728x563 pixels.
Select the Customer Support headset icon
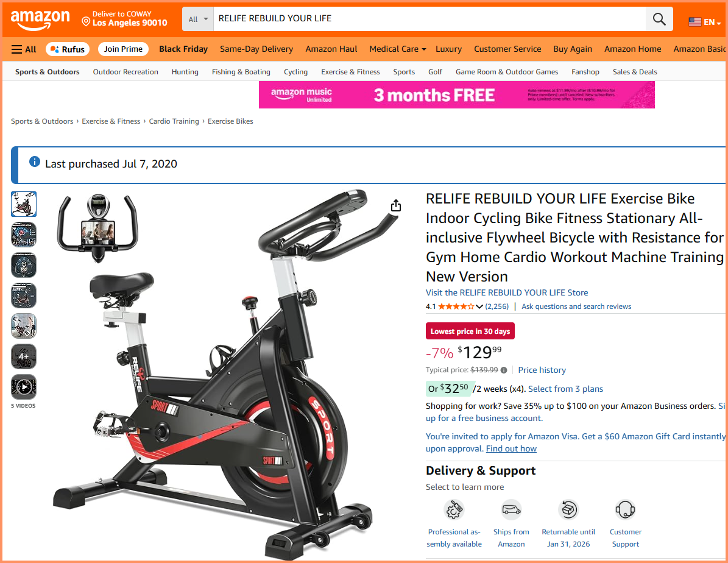[x=626, y=509]
